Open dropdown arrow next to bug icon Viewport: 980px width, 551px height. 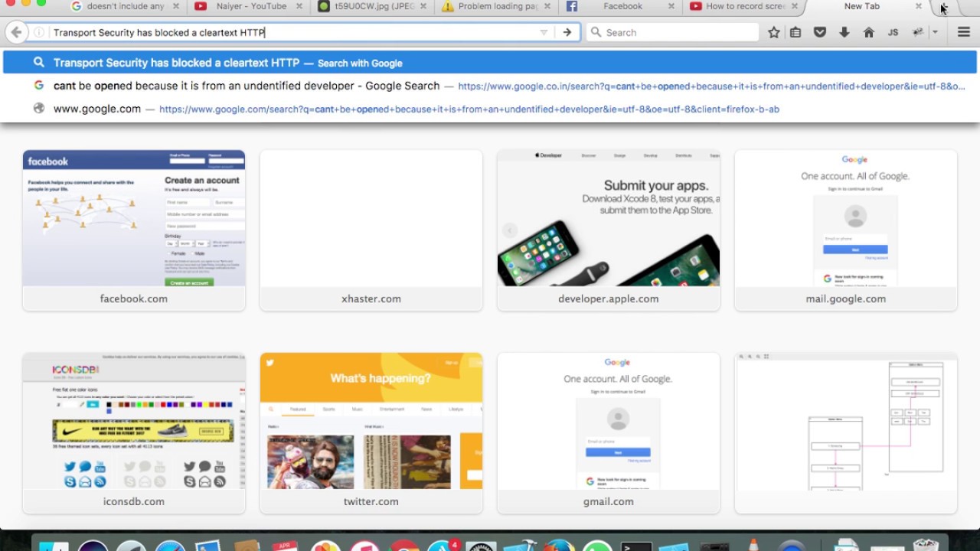[x=935, y=32]
